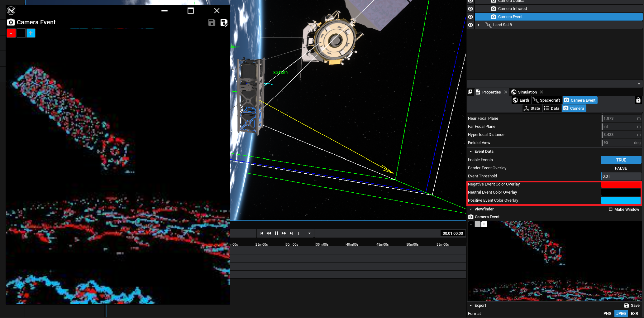Click the save image icon in Camera Event window
The image size is (644, 318).
(x=212, y=22)
